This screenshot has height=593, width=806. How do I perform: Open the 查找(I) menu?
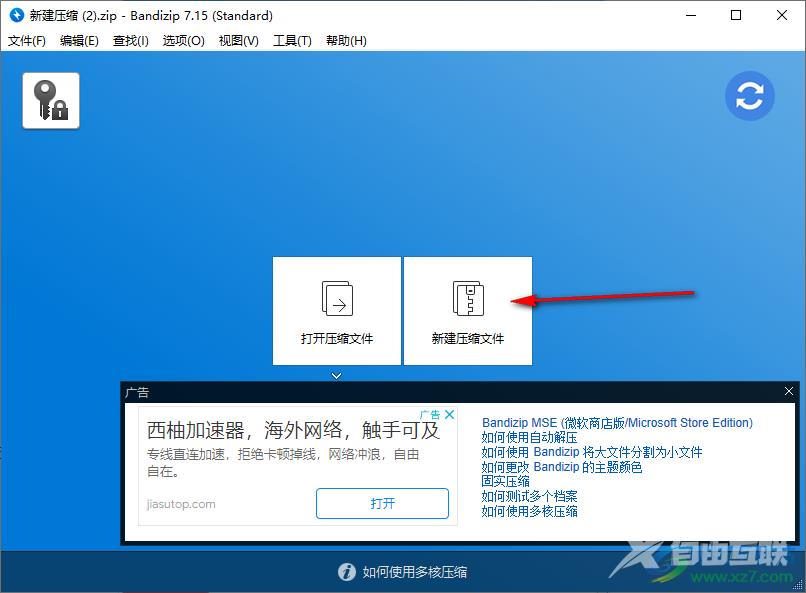click(x=131, y=41)
